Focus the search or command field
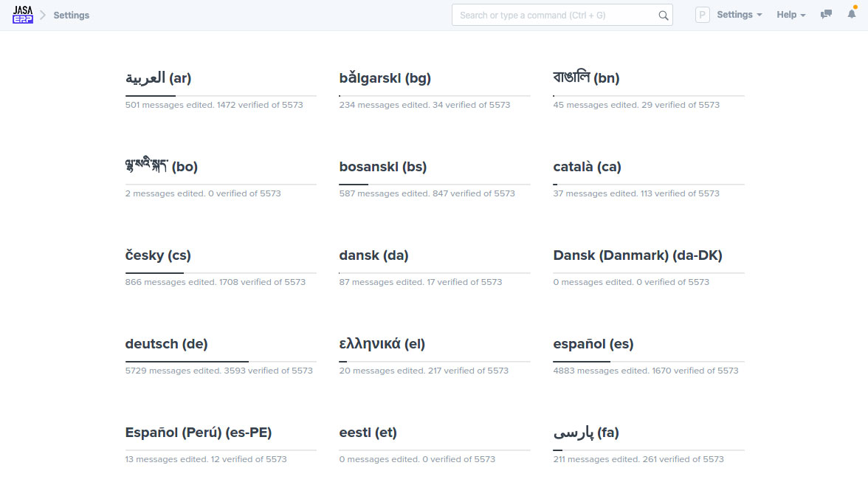 [x=554, y=16]
